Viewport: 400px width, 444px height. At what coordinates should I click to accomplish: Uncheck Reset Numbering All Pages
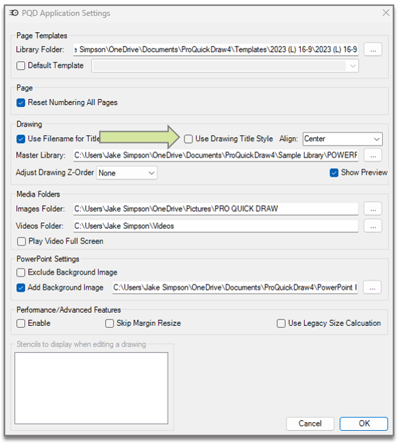[x=21, y=102]
